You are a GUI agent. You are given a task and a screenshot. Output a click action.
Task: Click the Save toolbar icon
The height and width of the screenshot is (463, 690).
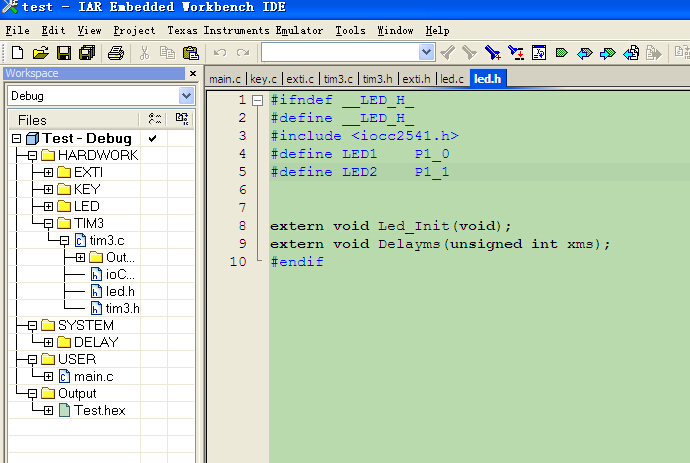[64, 53]
